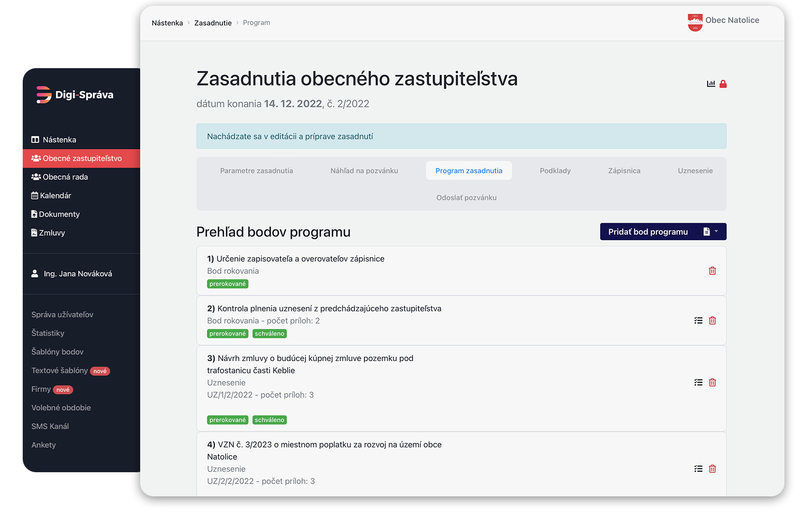Open Správa užívateľov
Viewport: 812px width, 522px height.
[62, 315]
